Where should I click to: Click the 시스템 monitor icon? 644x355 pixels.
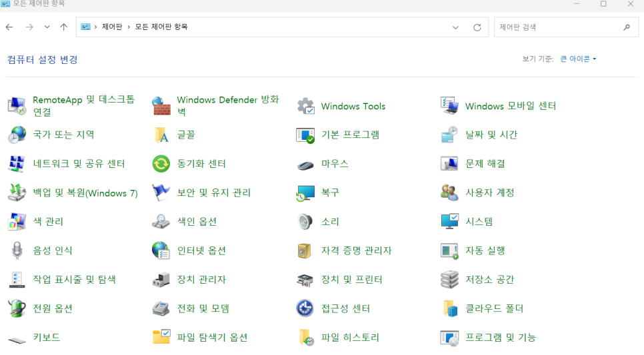click(449, 222)
